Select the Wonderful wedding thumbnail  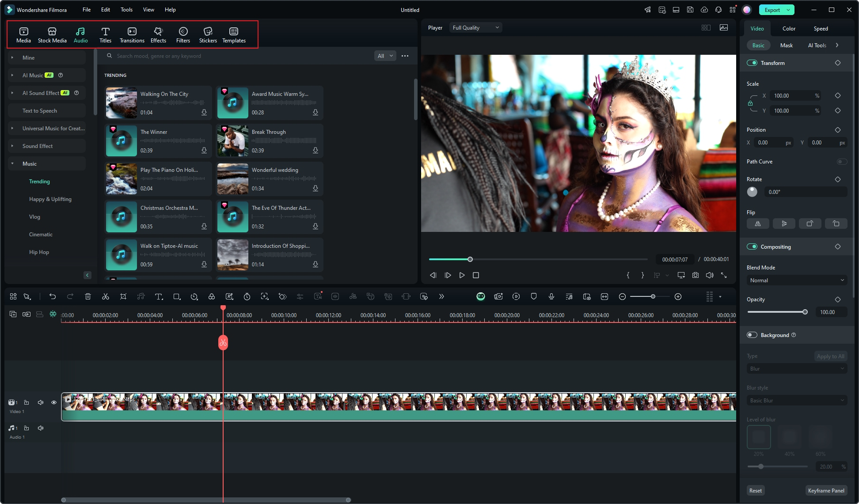pyautogui.click(x=232, y=179)
